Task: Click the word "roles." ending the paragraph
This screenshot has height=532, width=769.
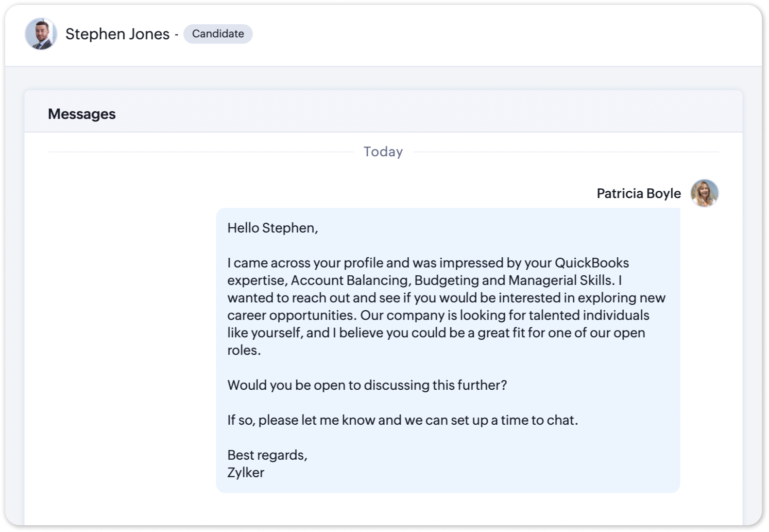Action: 244,350
